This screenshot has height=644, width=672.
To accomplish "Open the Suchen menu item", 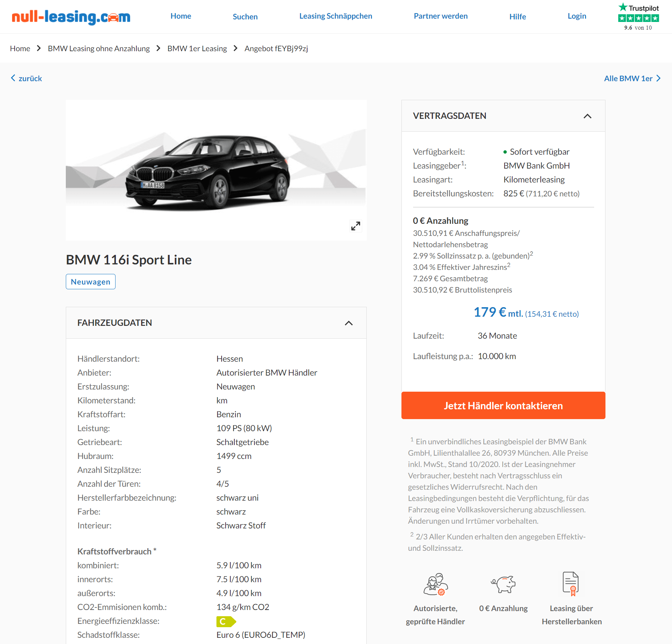I will click(245, 16).
